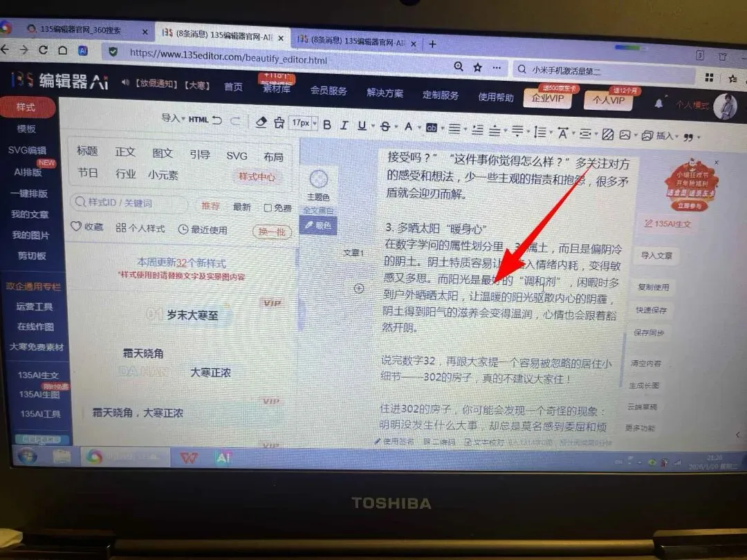
Task: Select 模板 in left sidebar
Action: (x=27, y=129)
